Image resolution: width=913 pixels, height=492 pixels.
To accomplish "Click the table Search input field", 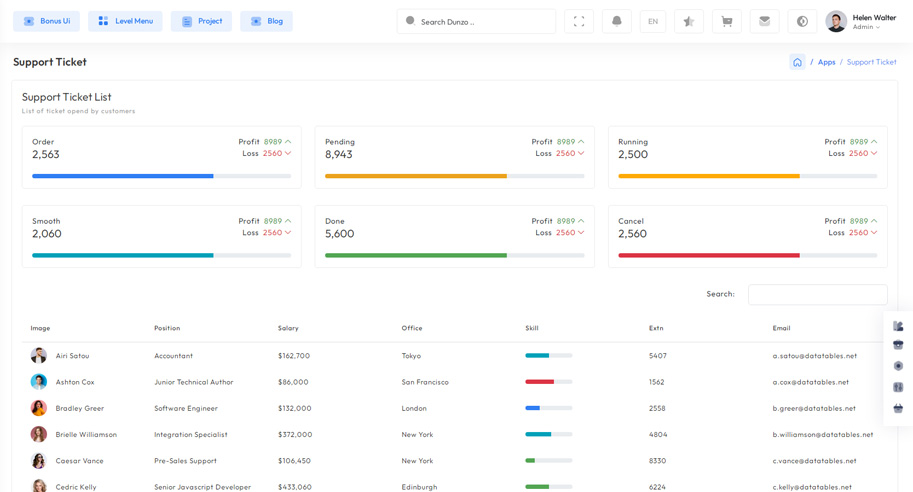I will tap(817, 294).
